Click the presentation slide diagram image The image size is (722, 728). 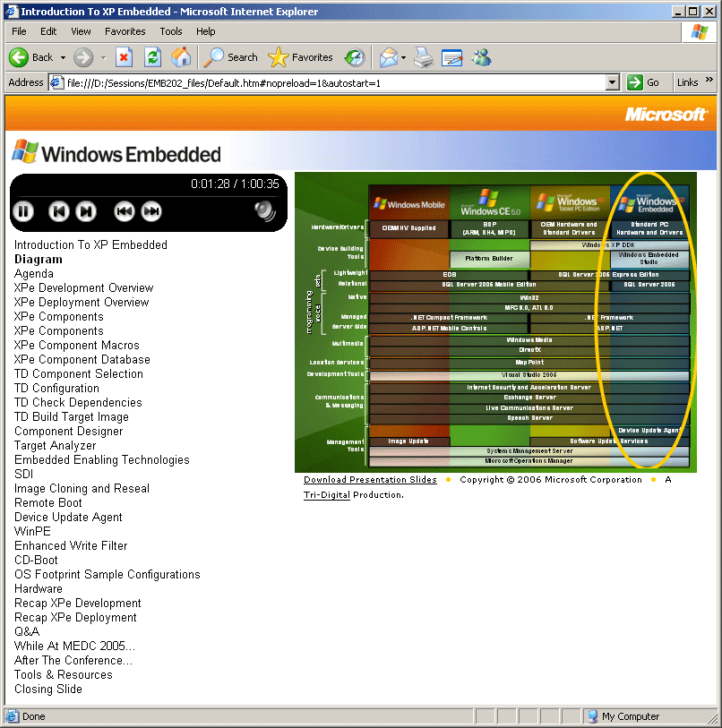(495, 322)
